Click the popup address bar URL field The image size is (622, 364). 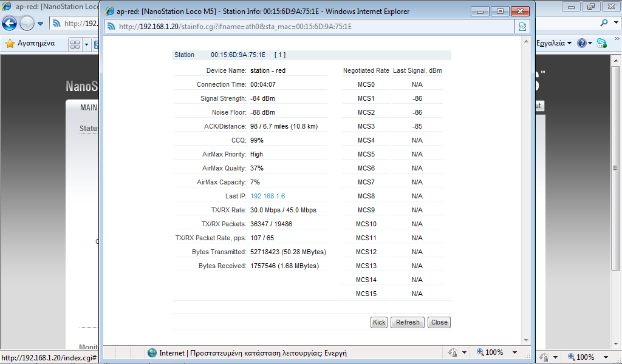click(309, 27)
